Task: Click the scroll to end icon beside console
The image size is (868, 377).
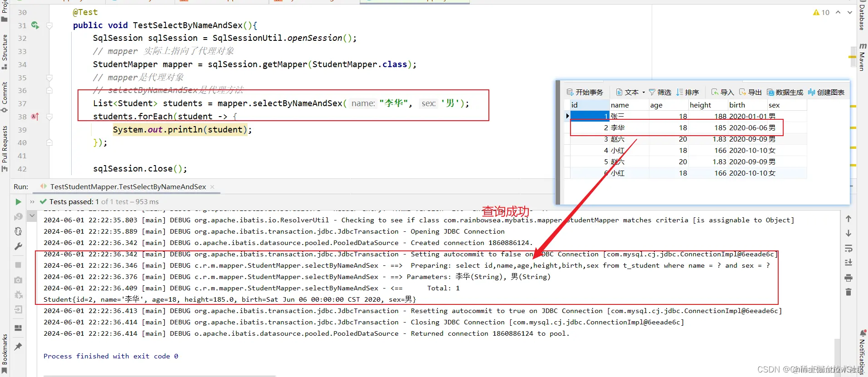Action: pos(848,263)
